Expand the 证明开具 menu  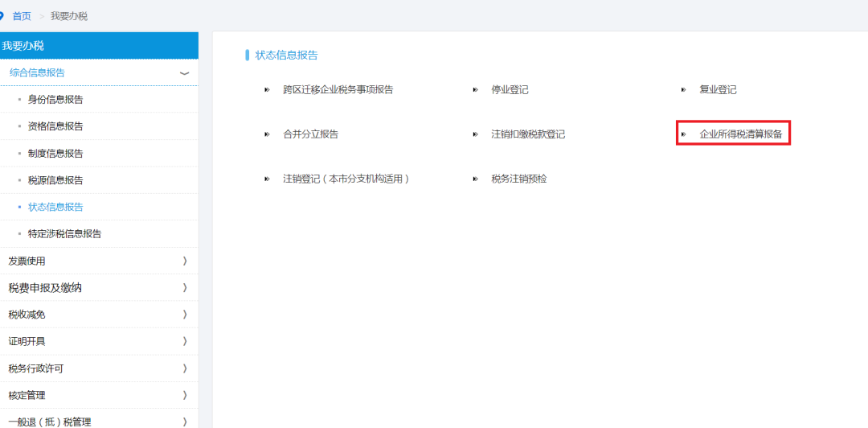(x=184, y=341)
